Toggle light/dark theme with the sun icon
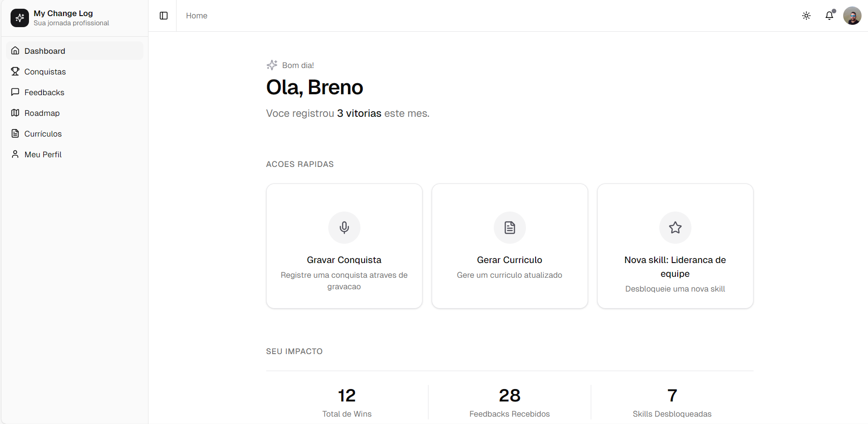 tap(806, 15)
